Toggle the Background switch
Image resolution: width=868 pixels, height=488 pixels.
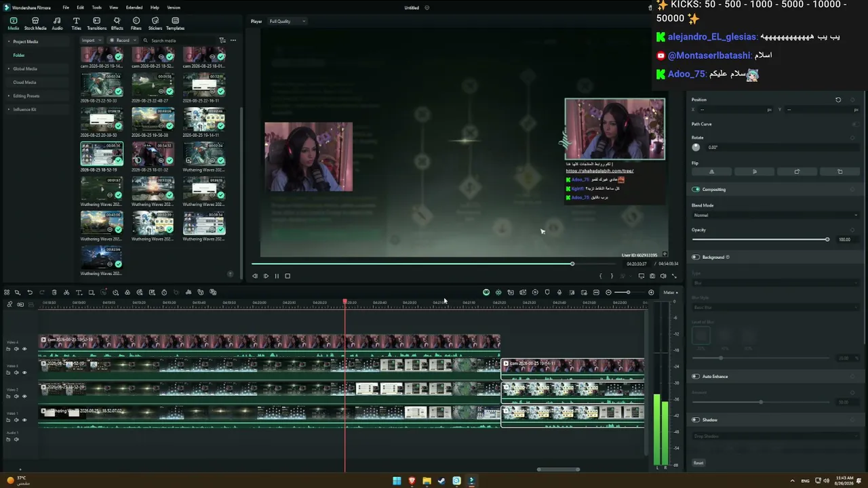696,258
